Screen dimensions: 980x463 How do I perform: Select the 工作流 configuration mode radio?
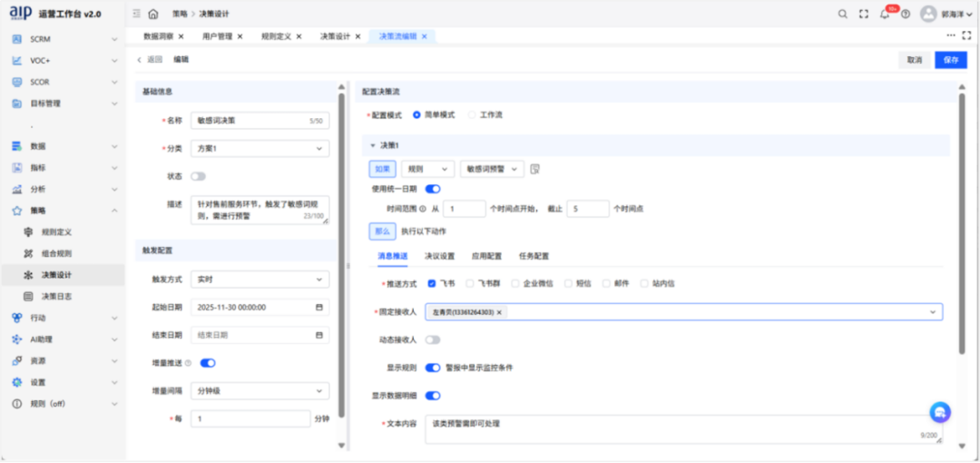coord(472,115)
